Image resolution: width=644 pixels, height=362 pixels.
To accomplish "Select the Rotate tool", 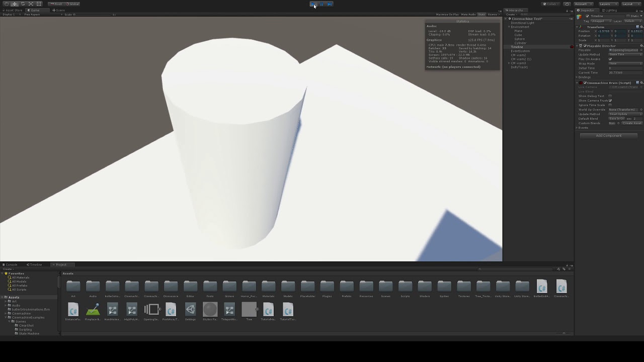I will [23, 4].
